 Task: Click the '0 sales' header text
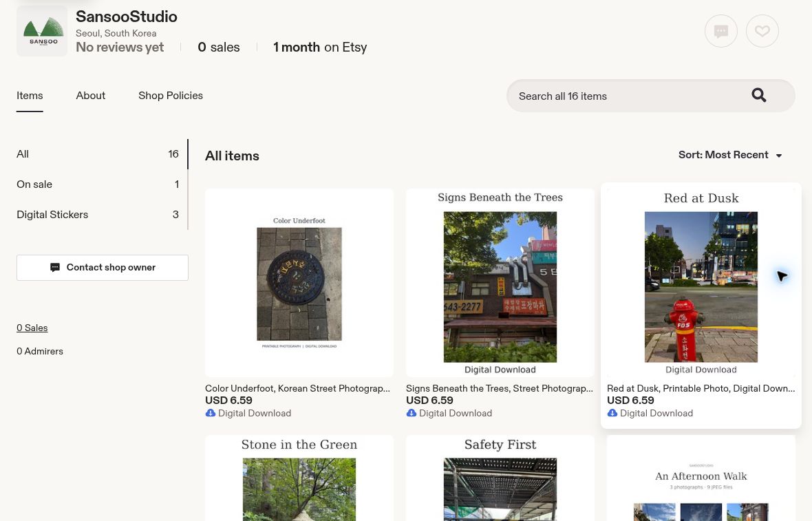click(x=219, y=47)
